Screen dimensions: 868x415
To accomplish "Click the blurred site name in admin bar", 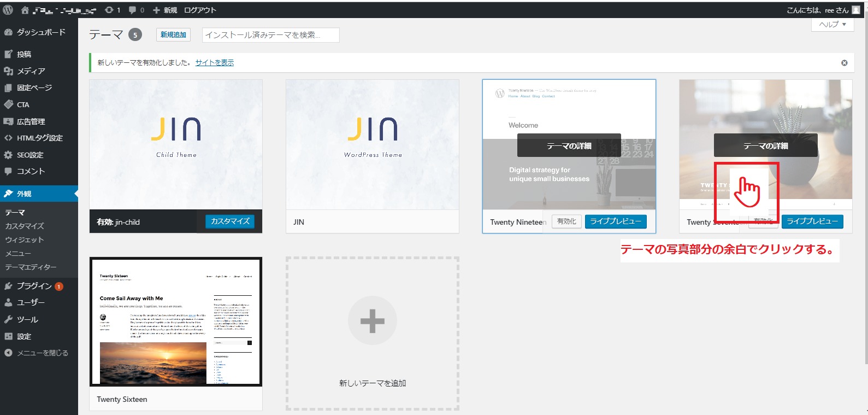I will tap(64, 10).
